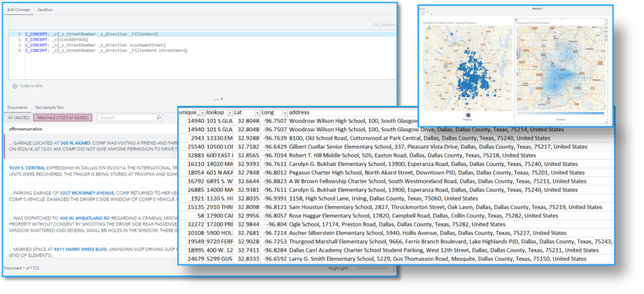Open the Long column filter dropdown
This screenshot has width=644, height=294.
(x=284, y=113)
